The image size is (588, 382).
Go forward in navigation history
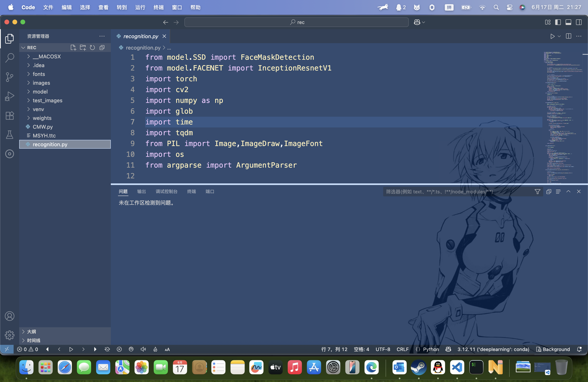click(x=176, y=22)
